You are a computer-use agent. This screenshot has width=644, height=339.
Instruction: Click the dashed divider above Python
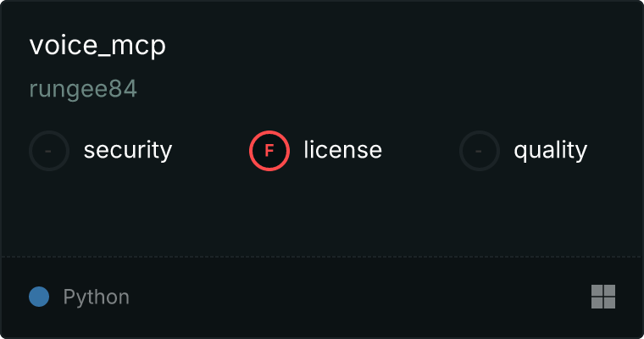click(x=322, y=257)
